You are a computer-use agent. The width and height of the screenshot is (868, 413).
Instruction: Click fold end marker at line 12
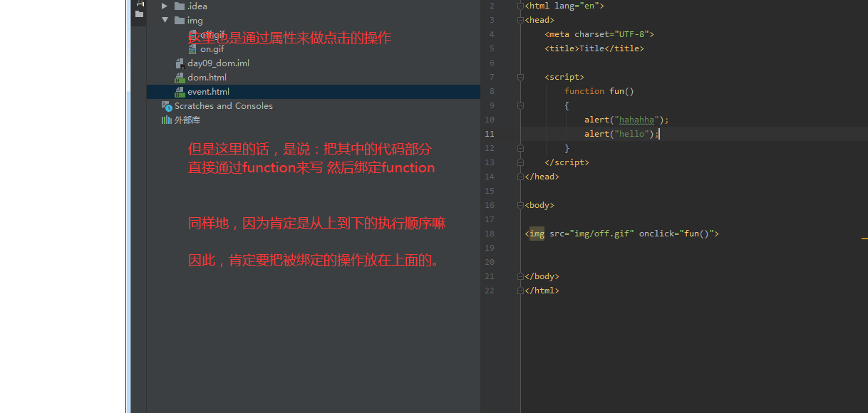click(520, 148)
